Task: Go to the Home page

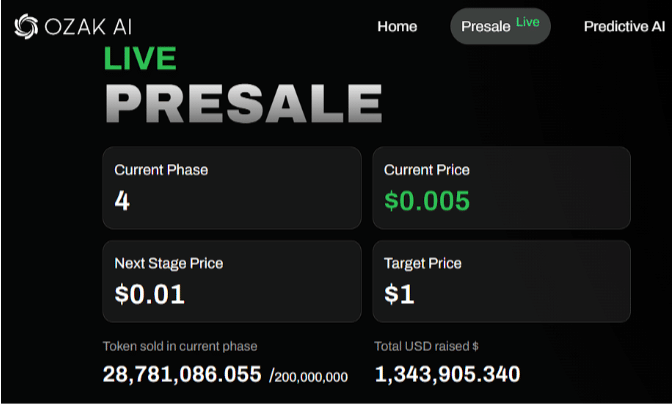Action: (x=397, y=27)
